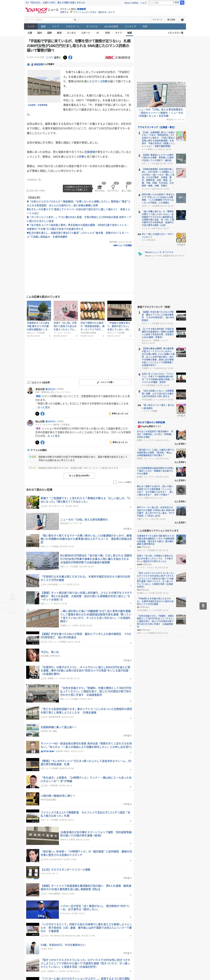The image size is (210, 980).
Task: Select the ランキング tab
Action: (x=130, y=27)
